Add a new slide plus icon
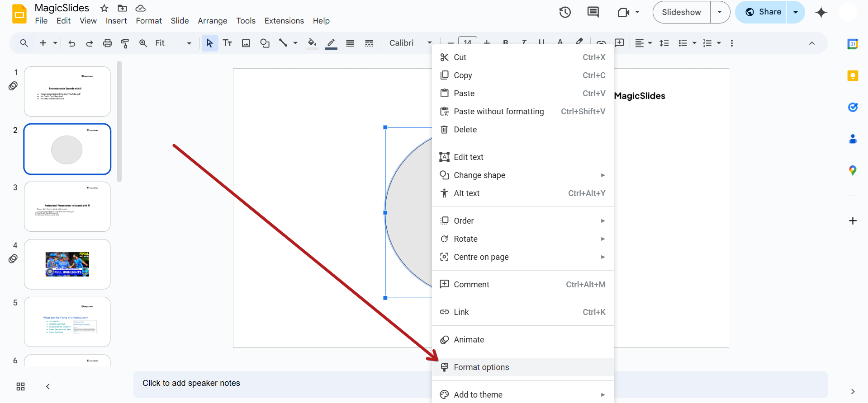868x403 pixels. (43, 43)
